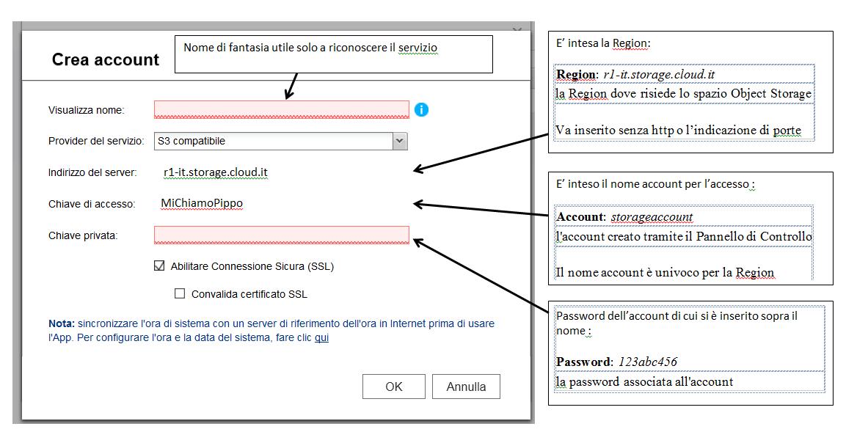Click the Provider del servizio label

[x=96, y=141]
